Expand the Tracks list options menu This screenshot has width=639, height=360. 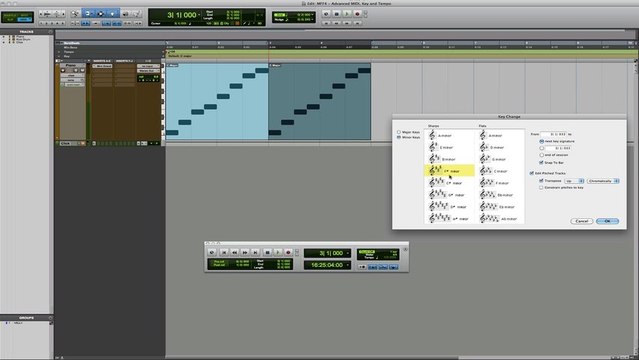(51, 32)
